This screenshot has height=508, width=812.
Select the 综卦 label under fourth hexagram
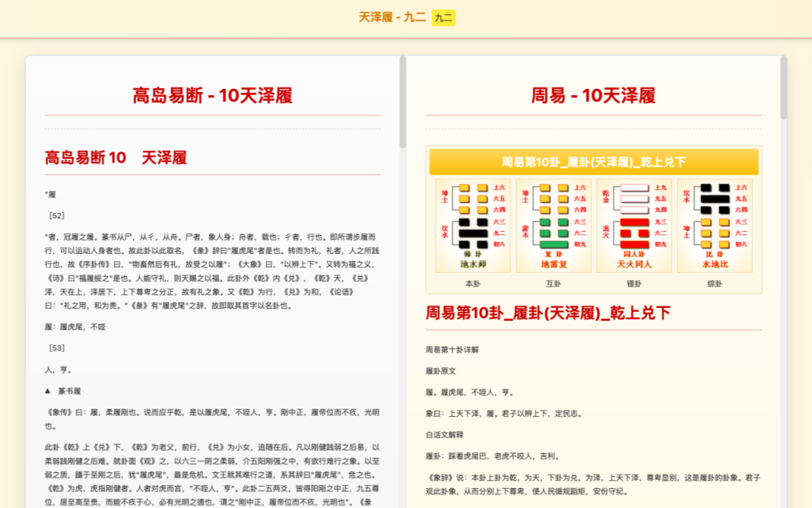point(714,283)
